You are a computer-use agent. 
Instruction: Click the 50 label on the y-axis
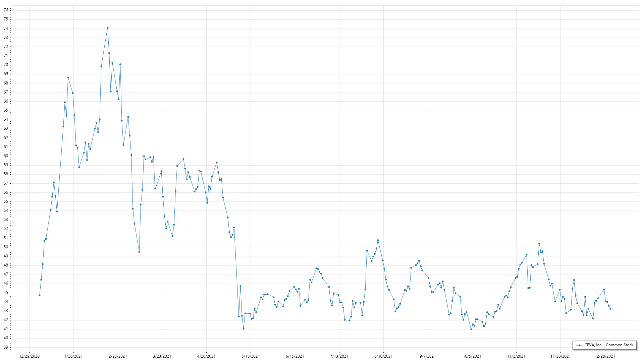click(6, 247)
